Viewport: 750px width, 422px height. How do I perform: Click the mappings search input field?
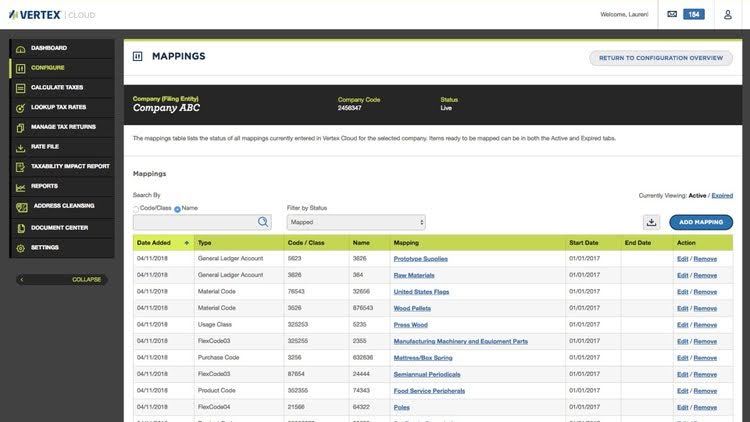tap(194, 222)
